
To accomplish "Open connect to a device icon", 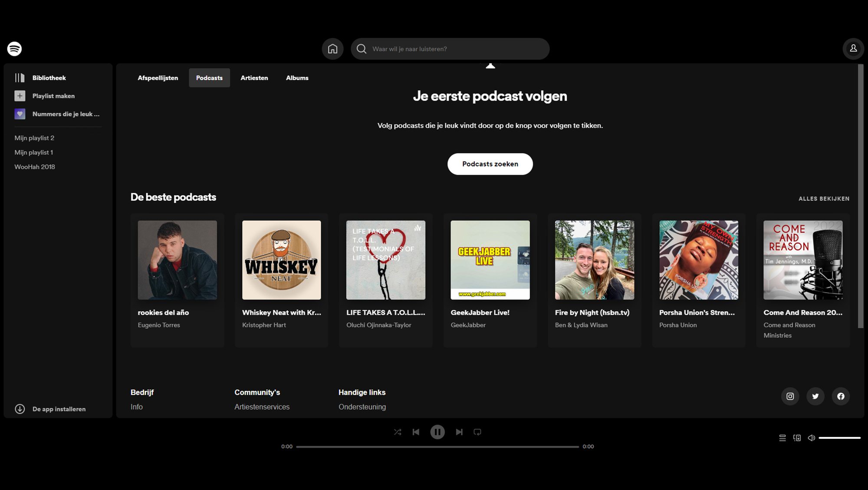I will pos(797,438).
